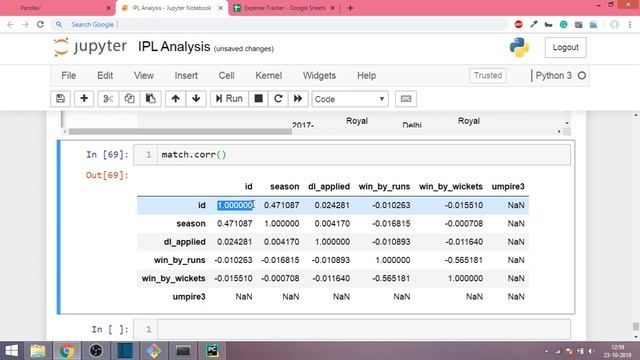640x360 pixels.
Task: Interrupt the kernel with the stop icon
Action: (x=258, y=99)
